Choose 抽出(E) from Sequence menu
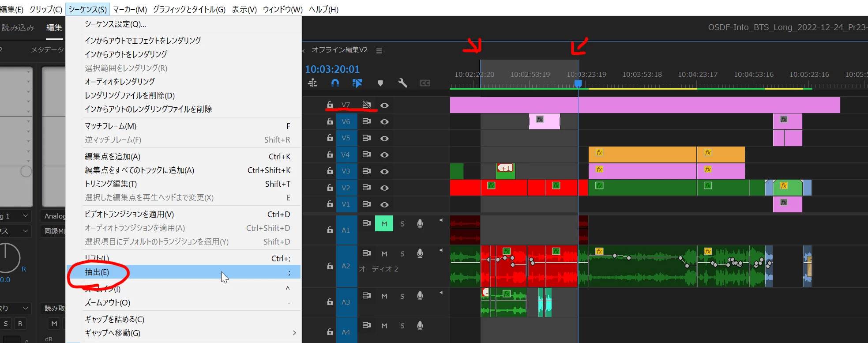The height and width of the screenshot is (343, 868). coord(184,272)
